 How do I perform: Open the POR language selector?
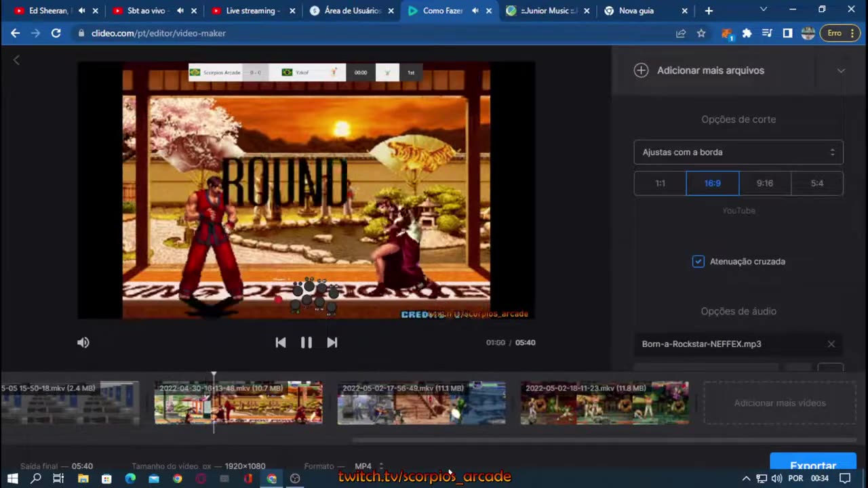click(796, 479)
